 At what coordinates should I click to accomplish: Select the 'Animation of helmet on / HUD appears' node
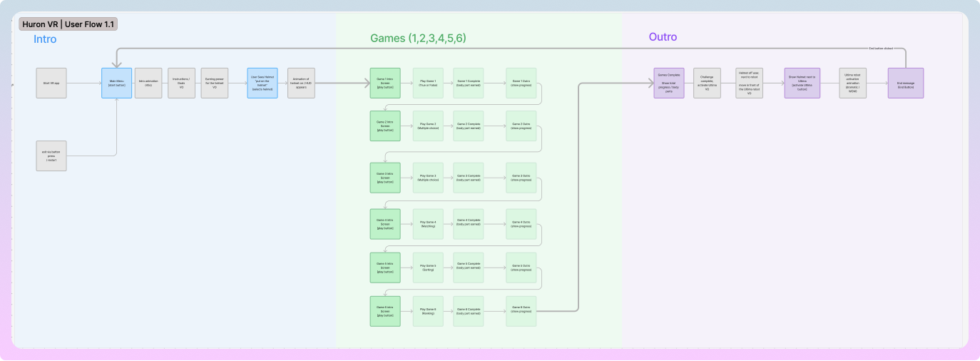click(x=301, y=83)
